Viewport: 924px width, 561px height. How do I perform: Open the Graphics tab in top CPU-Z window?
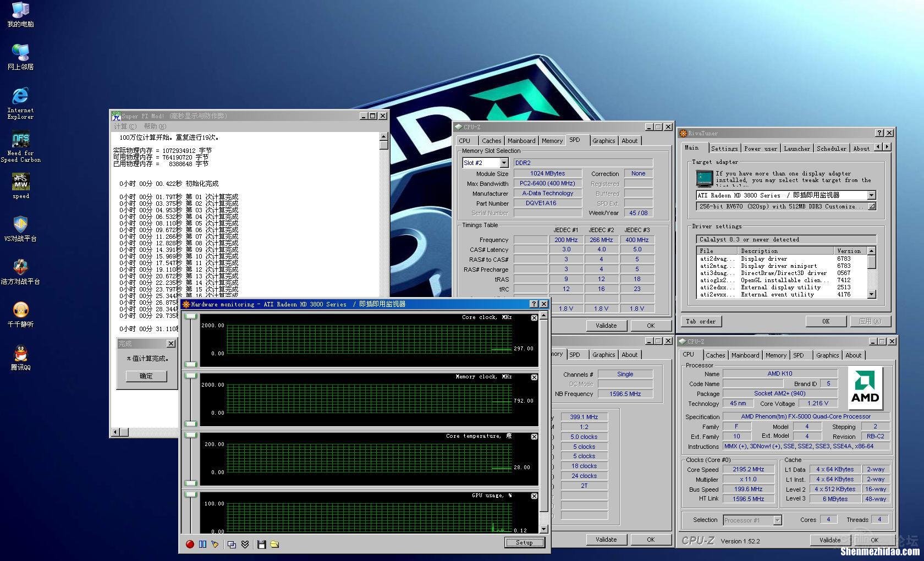click(603, 141)
